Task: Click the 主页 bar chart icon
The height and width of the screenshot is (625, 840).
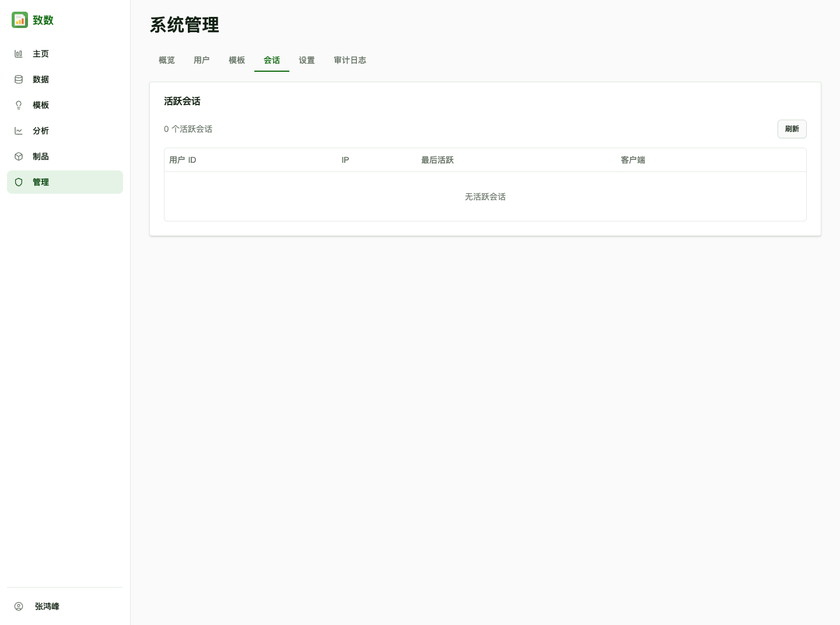Action: tap(19, 54)
